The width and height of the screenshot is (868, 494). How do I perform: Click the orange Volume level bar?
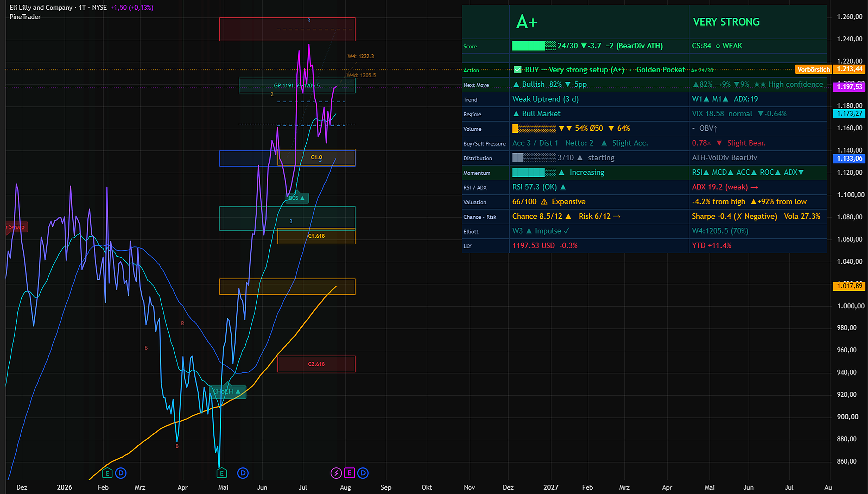click(x=534, y=128)
